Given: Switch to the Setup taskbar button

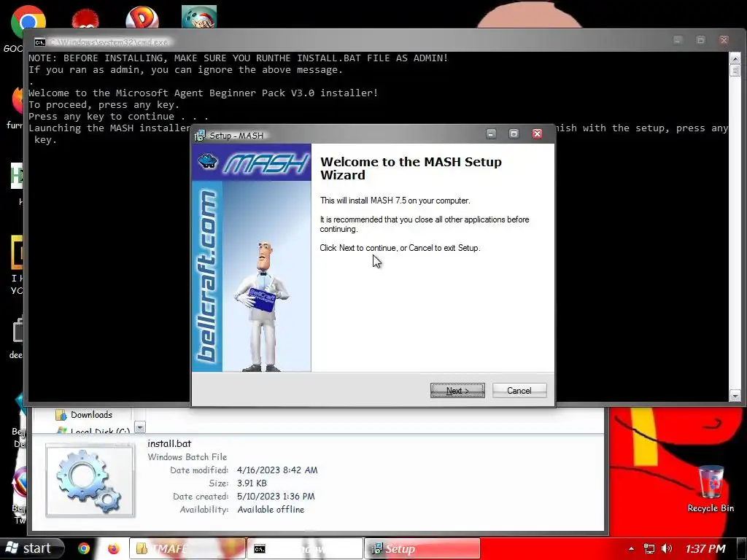Looking at the screenshot, I should point(422,548).
